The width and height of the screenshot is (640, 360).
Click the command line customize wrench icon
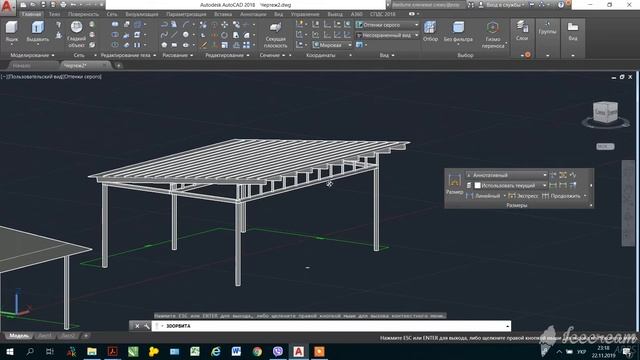pos(147,326)
